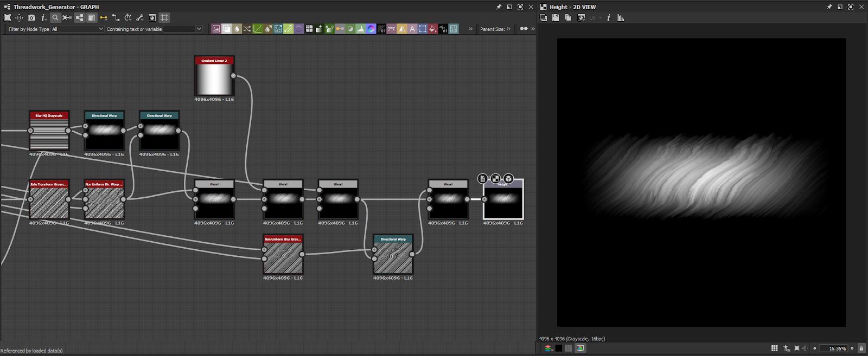The width and height of the screenshot is (868, 356).
Task: Toggle the lock icon in 2D View status bar
Action: coord(861,348)
